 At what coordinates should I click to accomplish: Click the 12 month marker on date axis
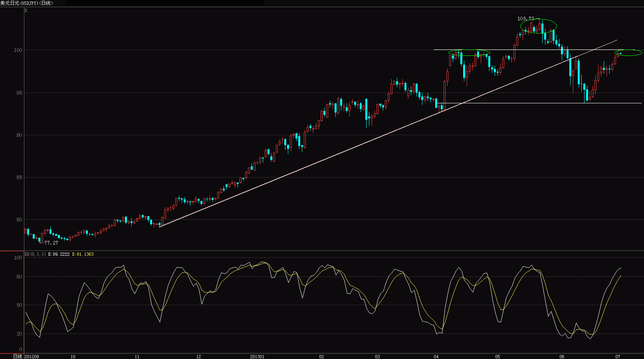[x=198, y=357]
